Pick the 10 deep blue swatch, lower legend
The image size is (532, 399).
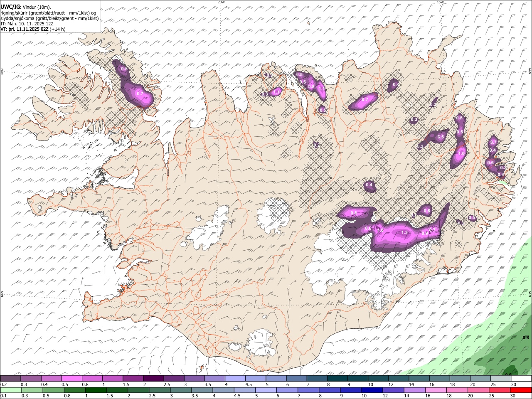click(x=372, y=390)
